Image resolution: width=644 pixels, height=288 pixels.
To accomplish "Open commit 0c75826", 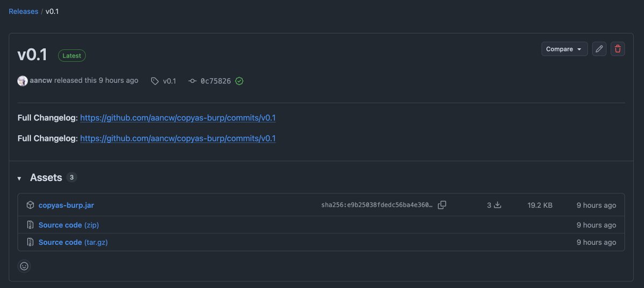I will tap(215, 81).
